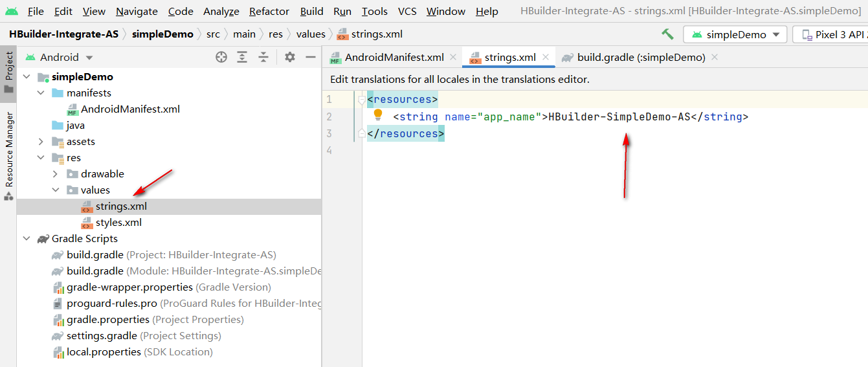Click the Select Opened File target icon

221,57
